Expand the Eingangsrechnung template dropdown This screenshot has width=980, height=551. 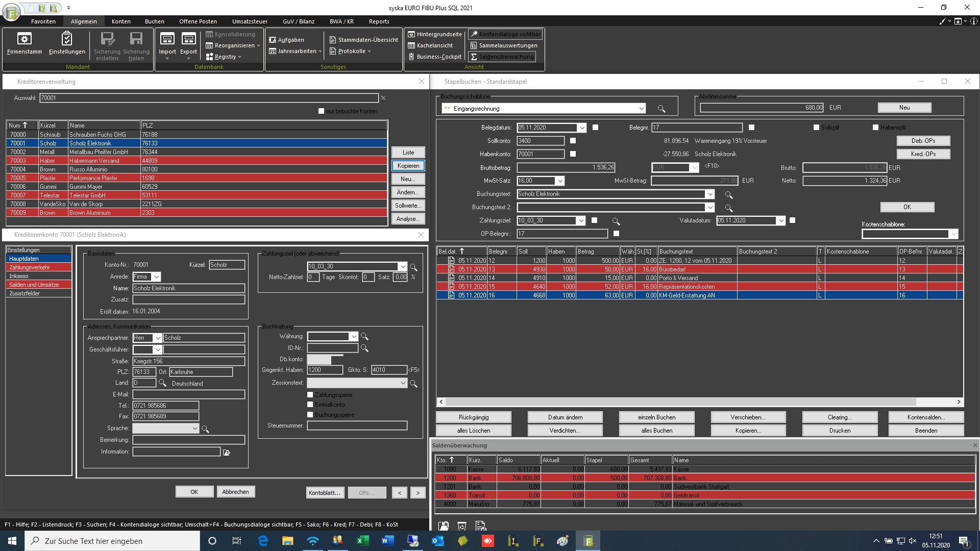pyautogui.click(x=642, y=109)
